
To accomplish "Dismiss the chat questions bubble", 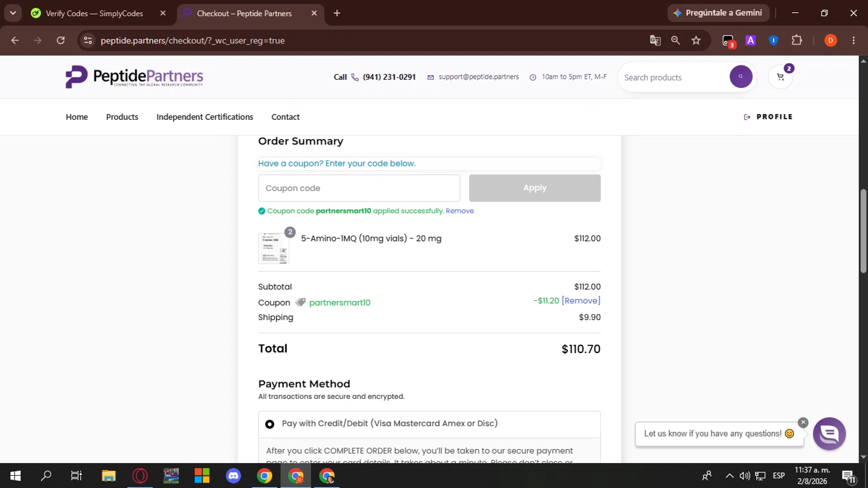I will point(803,423).
